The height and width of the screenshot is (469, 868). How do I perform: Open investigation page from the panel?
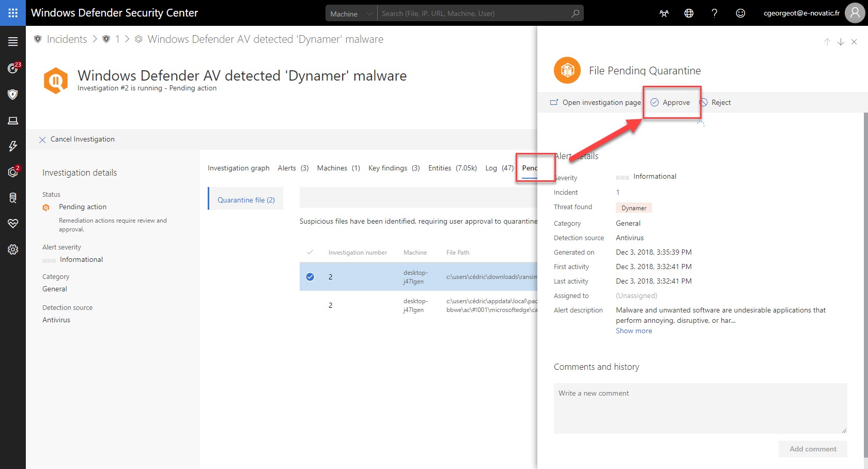click(x=595, y=102)
